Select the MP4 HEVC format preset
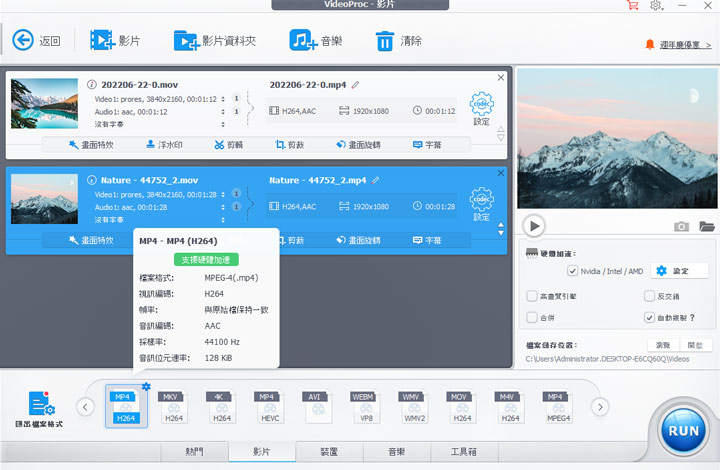Image resolution: width=720 pixels, height=470 pixels. point(270,407)
